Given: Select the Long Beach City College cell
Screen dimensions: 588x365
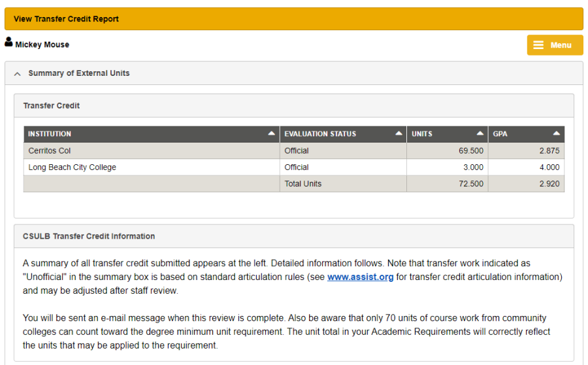Looking at the screenshot, I should point(152,167).
